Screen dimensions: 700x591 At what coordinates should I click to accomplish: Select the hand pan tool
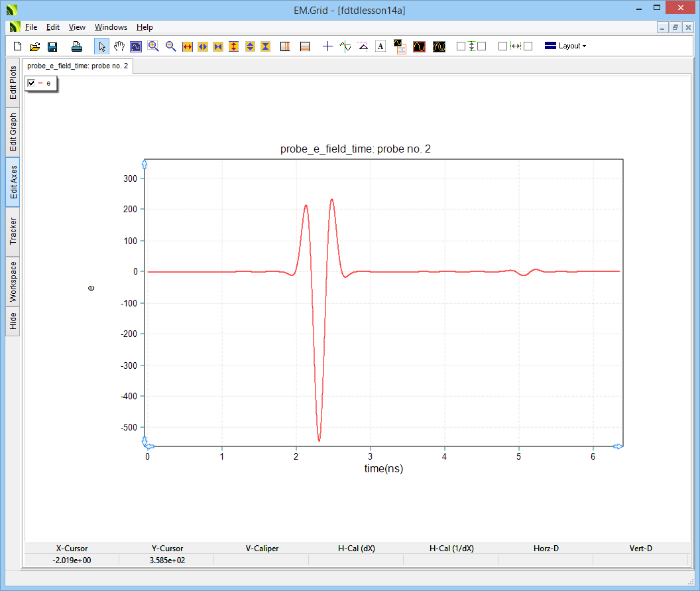119,46
